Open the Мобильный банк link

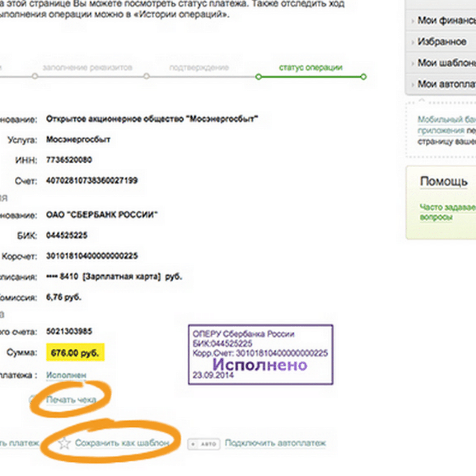pos(446,119)
